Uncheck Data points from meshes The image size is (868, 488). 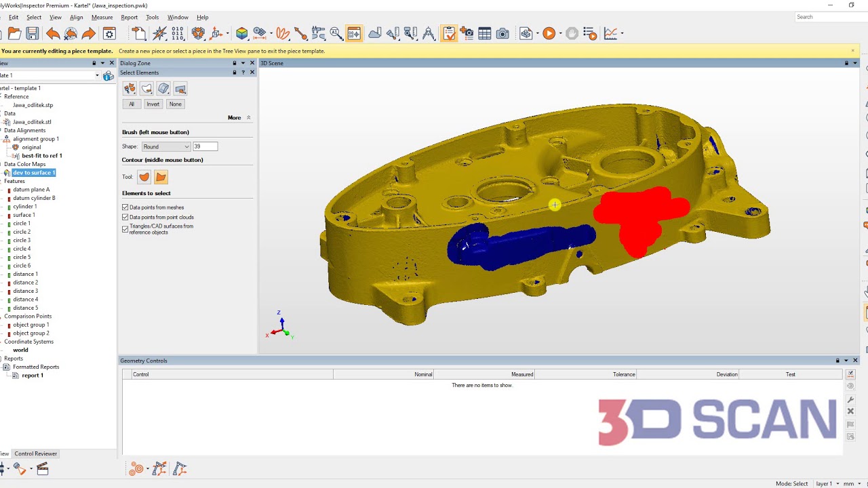click(125, 207)
